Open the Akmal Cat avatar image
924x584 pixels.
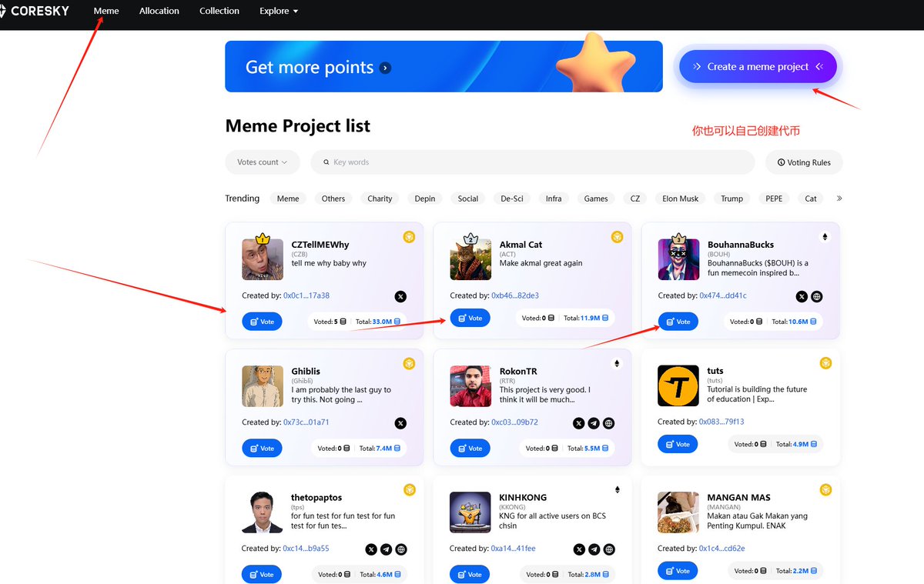coord(470,259)
